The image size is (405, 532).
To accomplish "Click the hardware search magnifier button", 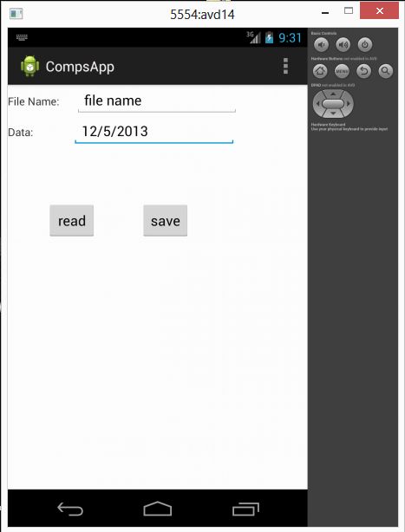I will (x=386, y=71).
